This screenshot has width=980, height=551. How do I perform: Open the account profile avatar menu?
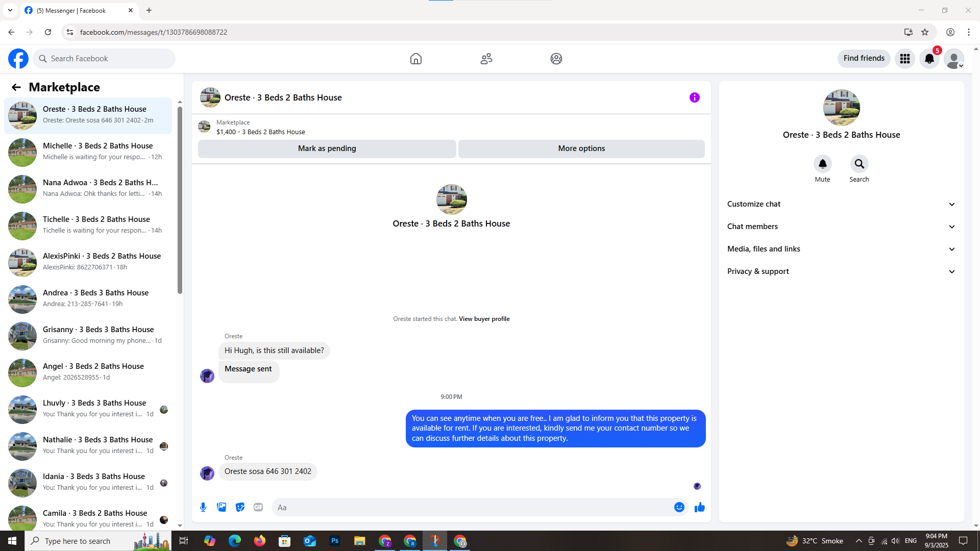[x=954, y=59]
